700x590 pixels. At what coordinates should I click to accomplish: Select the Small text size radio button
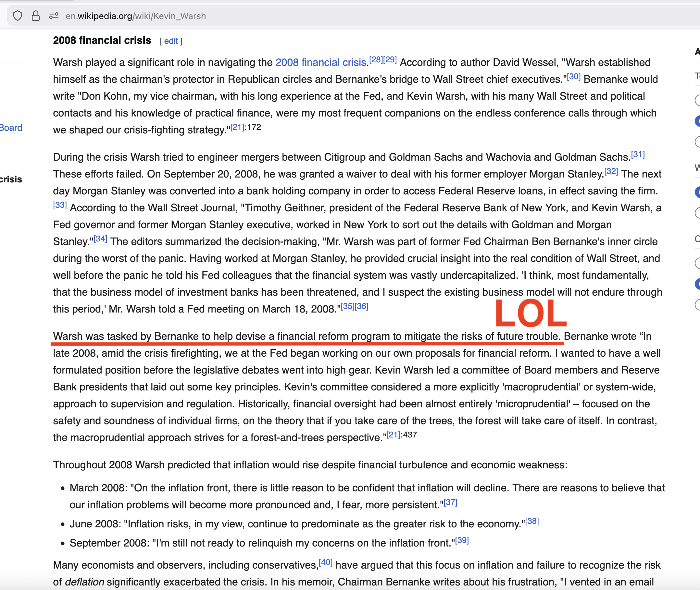click(x=697, y=100)
